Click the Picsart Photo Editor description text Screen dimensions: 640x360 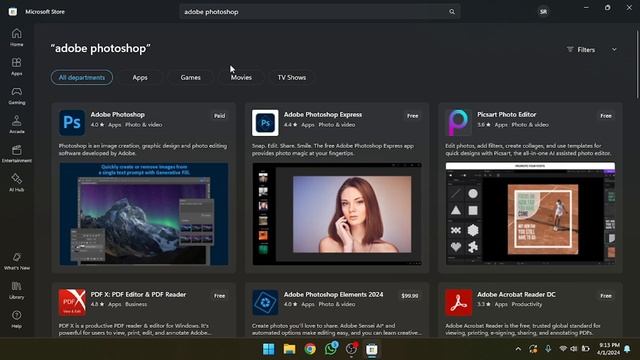coord(528,149)
